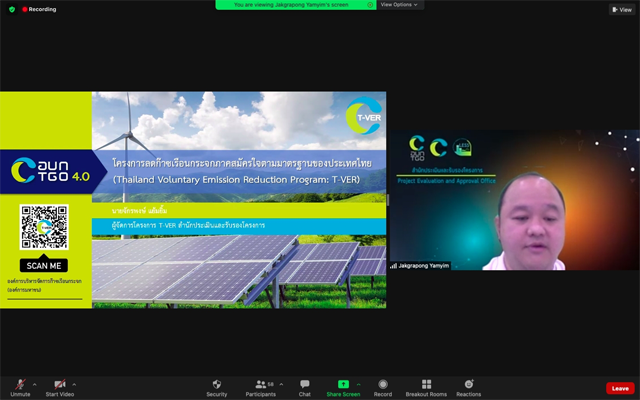The image size is (640, 400).
Task: Click the T-VER logo on slide
Action: (x=364, y=116)
